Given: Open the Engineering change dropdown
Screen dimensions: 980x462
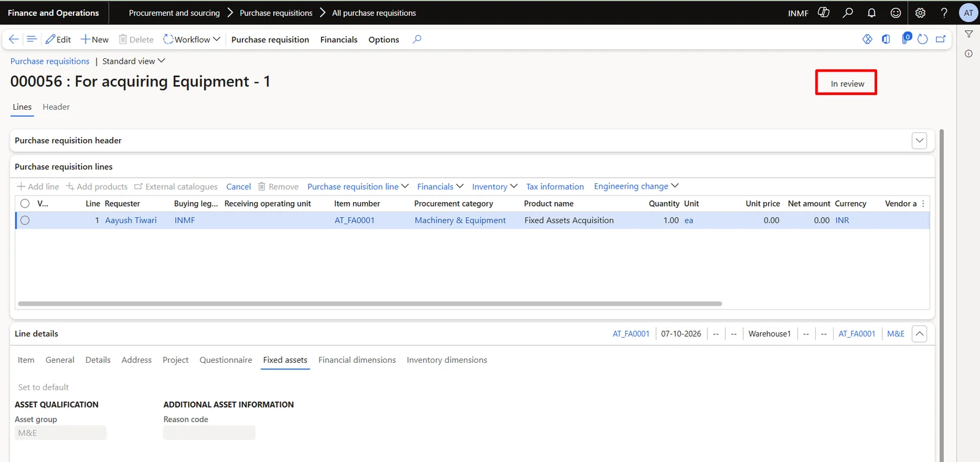Looking at the screenshot, I should pyautogui.click(x=636, y=186).
